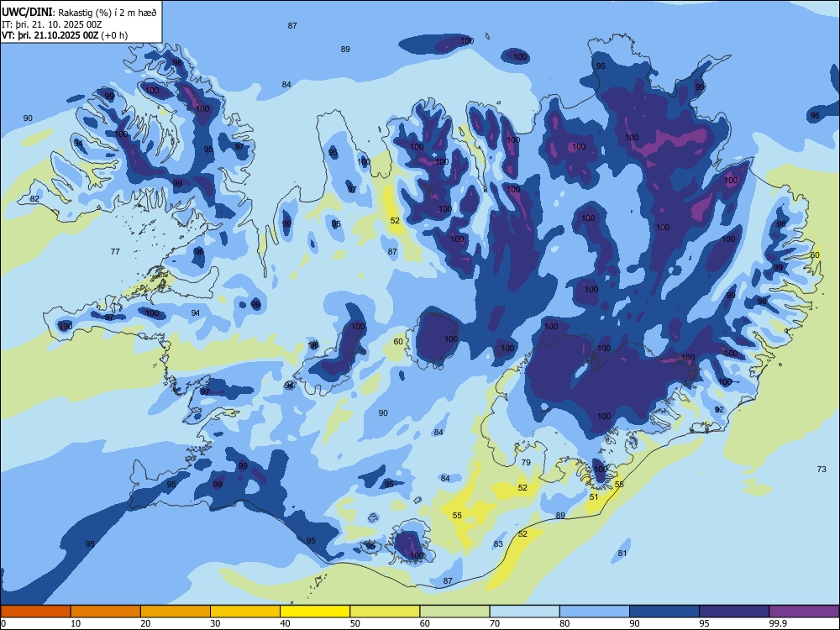Image resolution: width=840 pixels, height=630 pixels.
Task: Click the 80 legend tick label
Action: click(564, 623)
